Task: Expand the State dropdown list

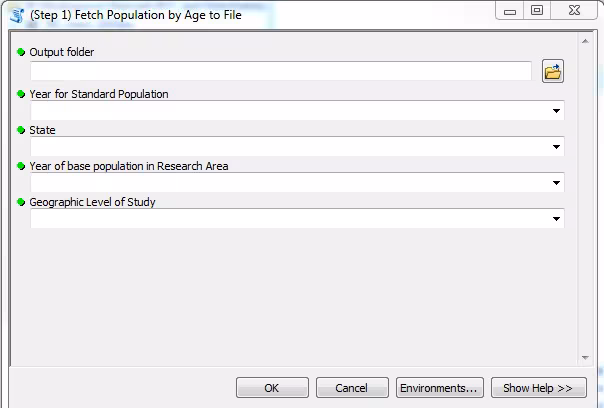Action: tap(556, 147)
